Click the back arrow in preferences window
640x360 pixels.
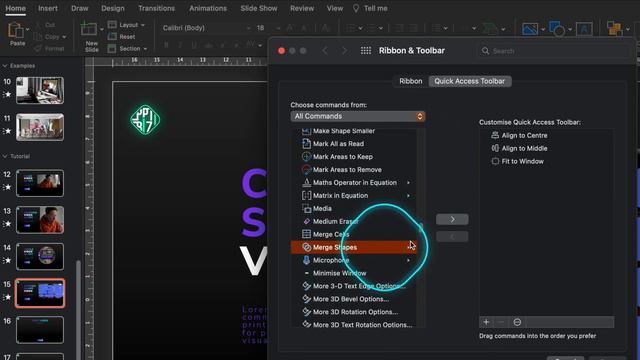pos(325,51)
